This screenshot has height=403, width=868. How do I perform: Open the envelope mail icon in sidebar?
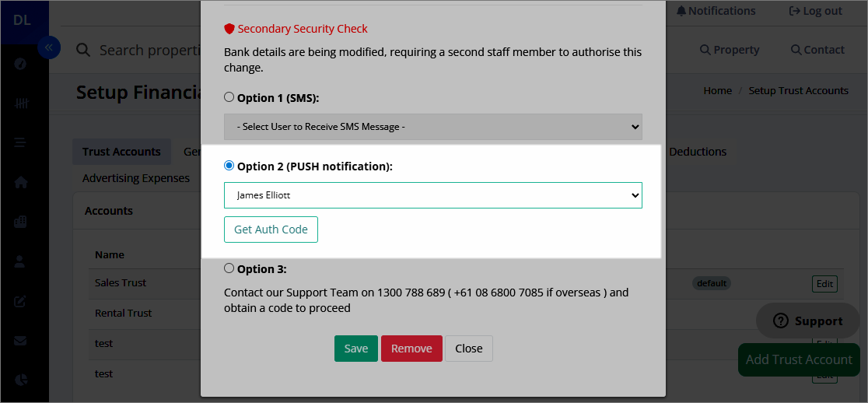pyautogui.click(x=20, y=341)
